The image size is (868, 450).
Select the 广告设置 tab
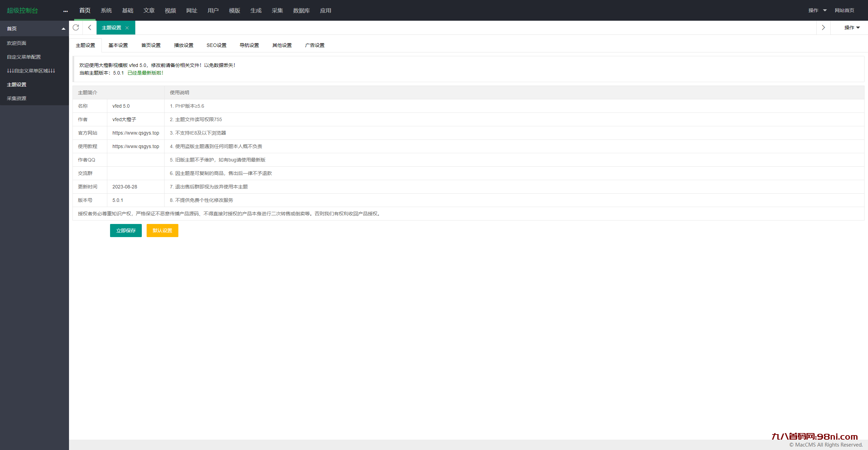pyautogui.click(x=315, y=45)
